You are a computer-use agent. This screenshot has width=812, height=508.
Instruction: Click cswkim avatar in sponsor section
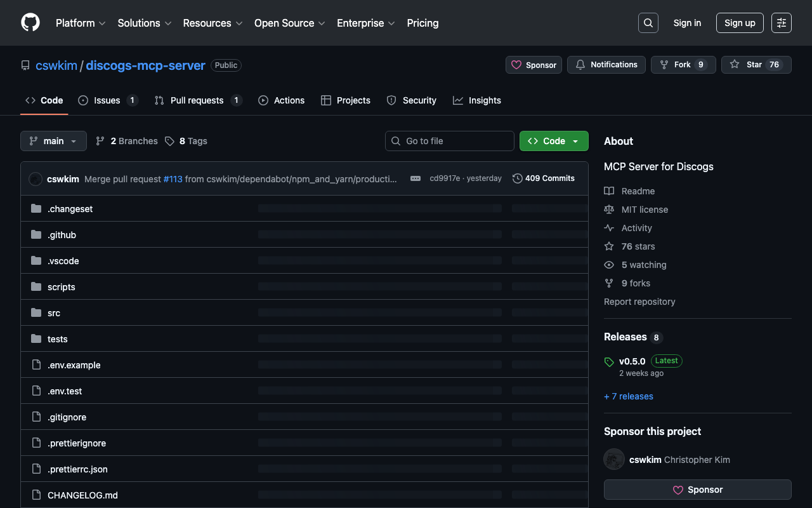[x=614, y=459]
